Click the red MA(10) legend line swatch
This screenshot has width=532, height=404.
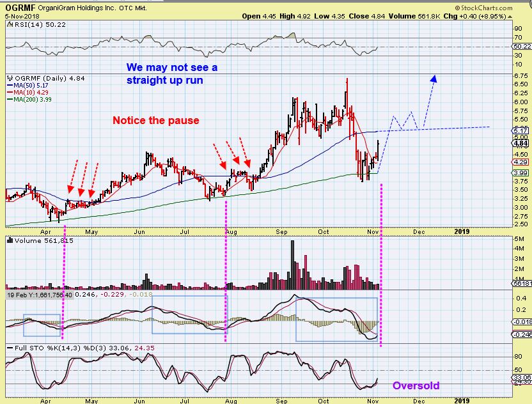pos(10,92)
